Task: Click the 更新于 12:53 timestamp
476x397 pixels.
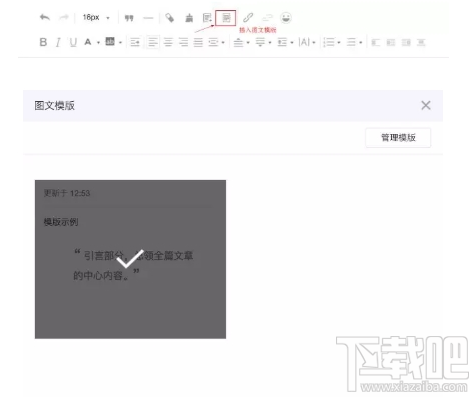Action: [x=67, y=193]
